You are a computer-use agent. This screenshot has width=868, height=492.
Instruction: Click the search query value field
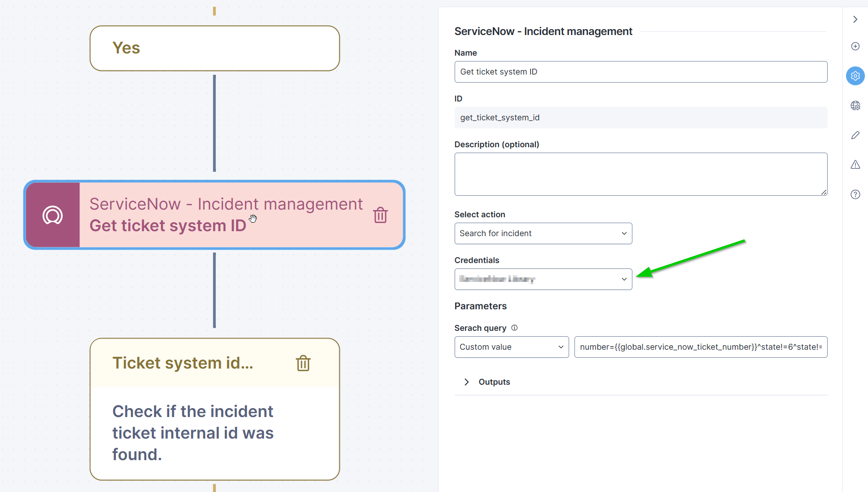tap(700, 347)
